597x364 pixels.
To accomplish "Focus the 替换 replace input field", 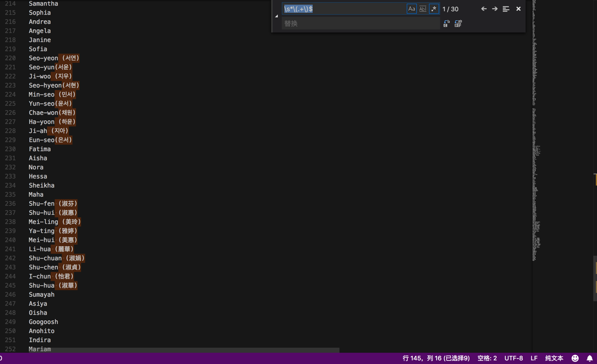I will [x=361, y=24].
